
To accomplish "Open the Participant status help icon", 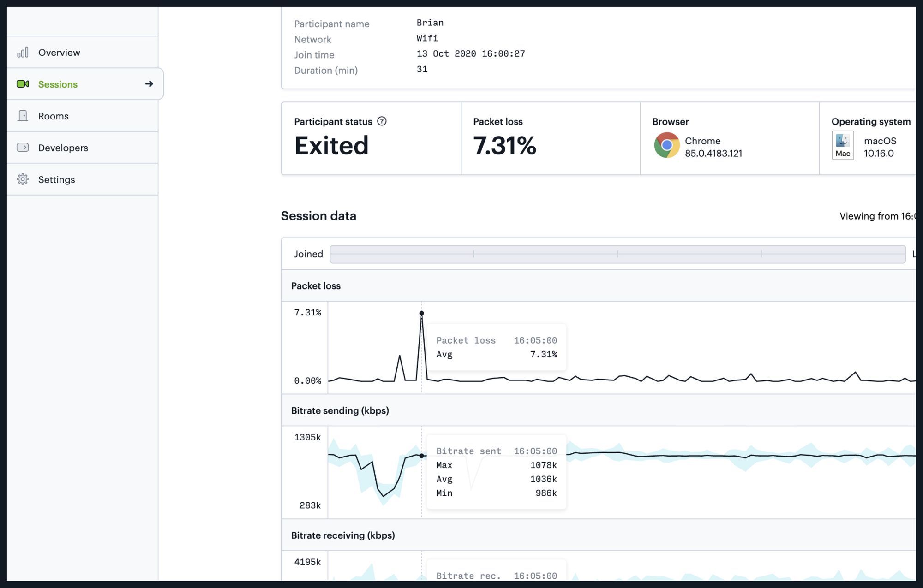I will point(383,121).
